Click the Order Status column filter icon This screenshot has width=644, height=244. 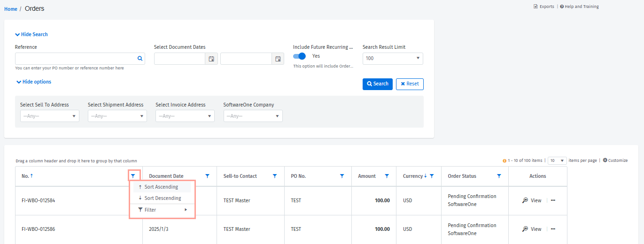point(499,176)
